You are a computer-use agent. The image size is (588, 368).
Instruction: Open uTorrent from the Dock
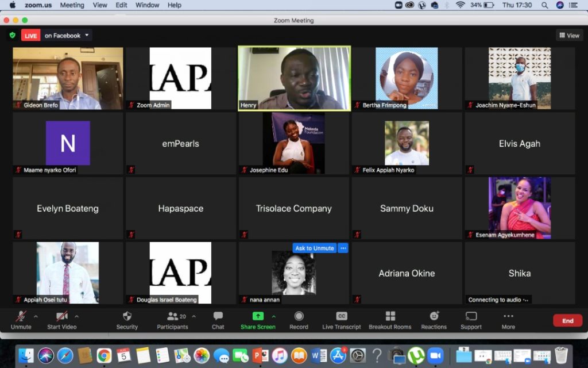coord(416,355)
